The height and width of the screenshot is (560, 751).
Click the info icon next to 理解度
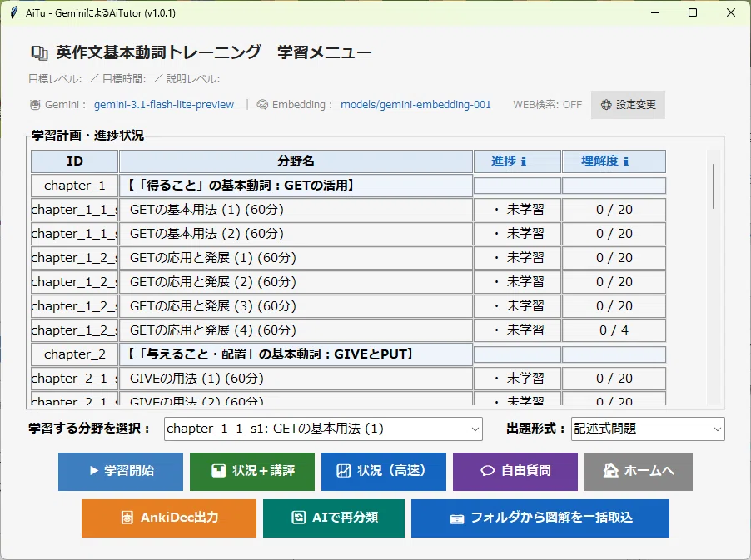625,161
